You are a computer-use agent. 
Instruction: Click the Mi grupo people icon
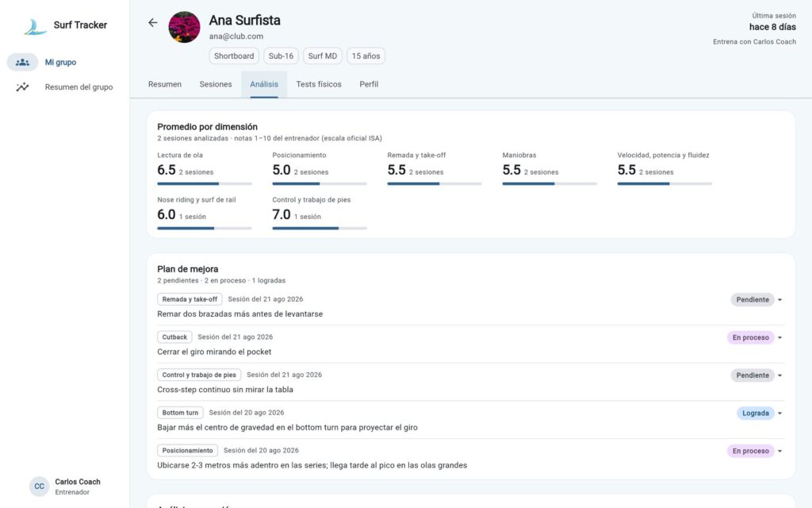(x=22, y=62)
